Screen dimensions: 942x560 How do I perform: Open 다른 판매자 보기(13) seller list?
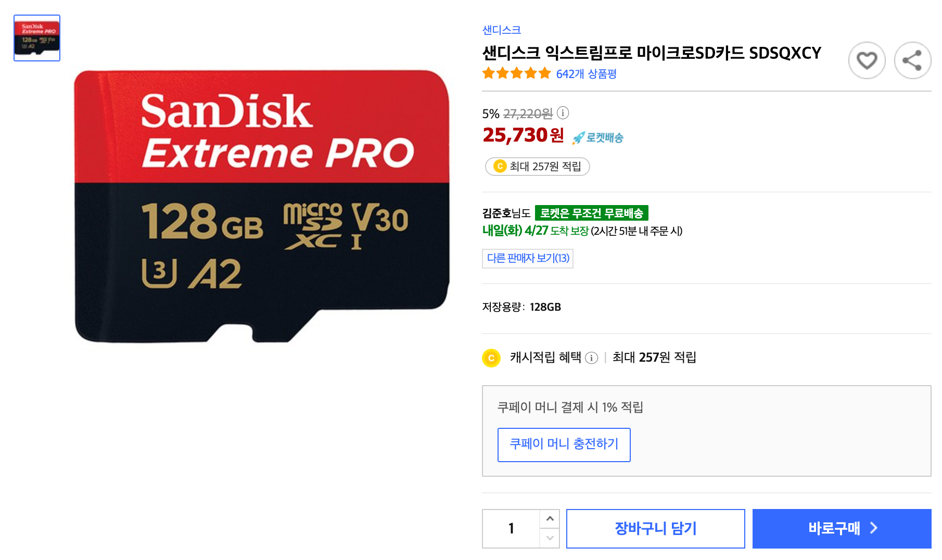528,258
